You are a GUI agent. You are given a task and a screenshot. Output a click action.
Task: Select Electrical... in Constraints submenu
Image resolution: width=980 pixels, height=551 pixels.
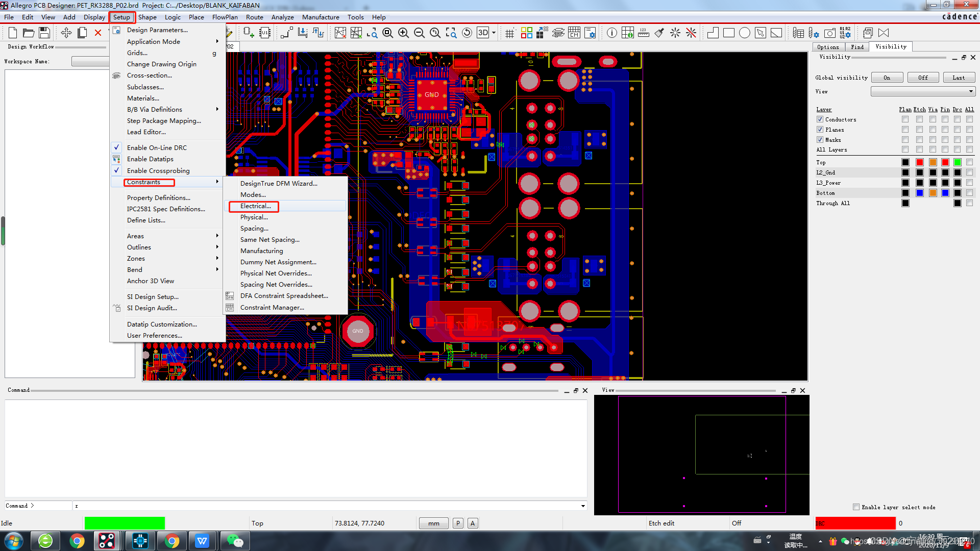coord(255,206)
